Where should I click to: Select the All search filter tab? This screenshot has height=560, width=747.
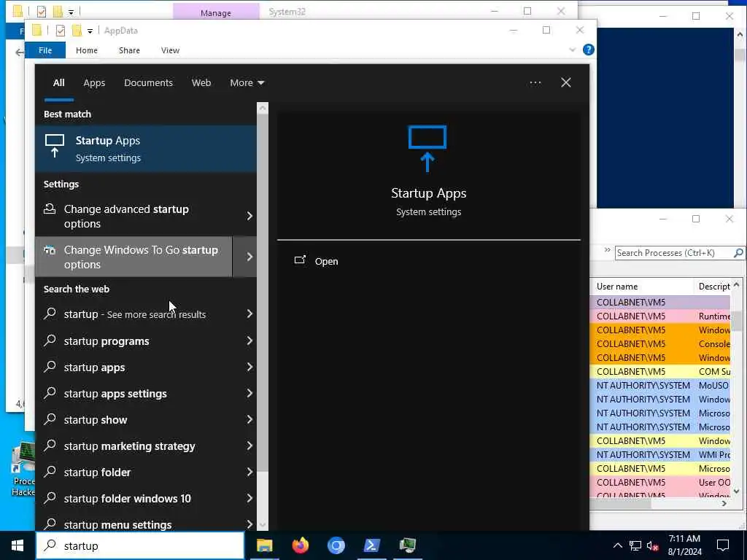(58, 83)
